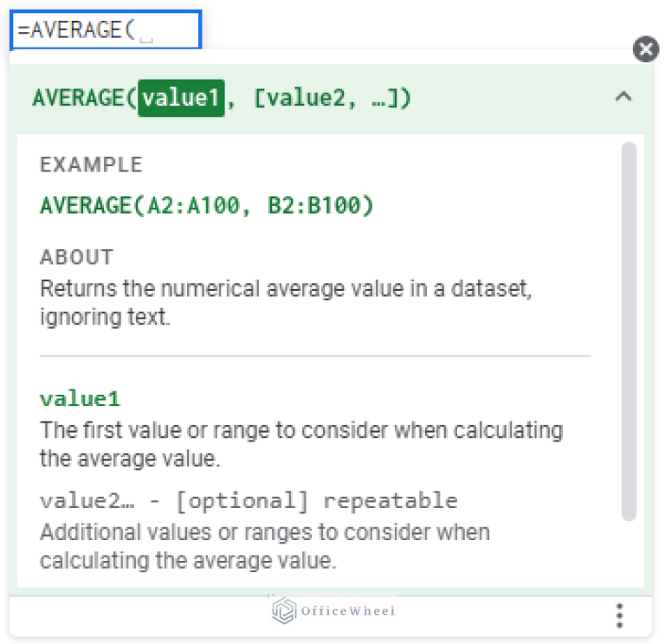Click the 'The first value or range' description
This screenshot has width=665, height=644.
(301, 444)
